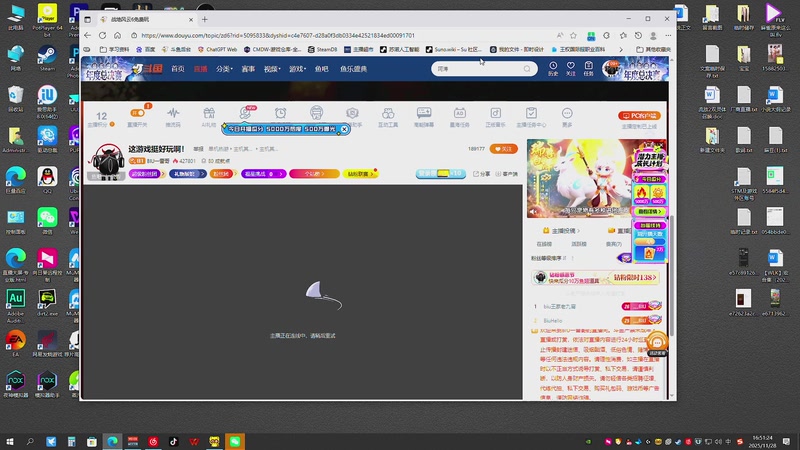Open the SteamDB bookmark
This screenshot has width=800, height=450.
coord(322,49)
